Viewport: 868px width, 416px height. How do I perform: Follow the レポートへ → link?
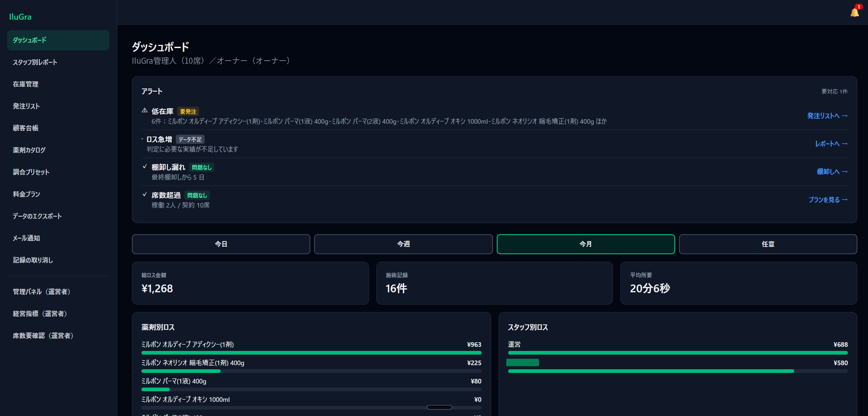coord(831,144)
